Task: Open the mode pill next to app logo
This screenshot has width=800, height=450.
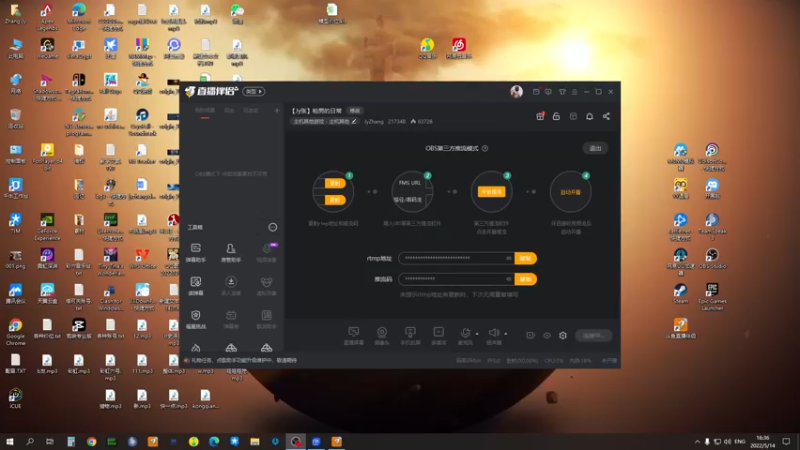Action: click(254, 91)
